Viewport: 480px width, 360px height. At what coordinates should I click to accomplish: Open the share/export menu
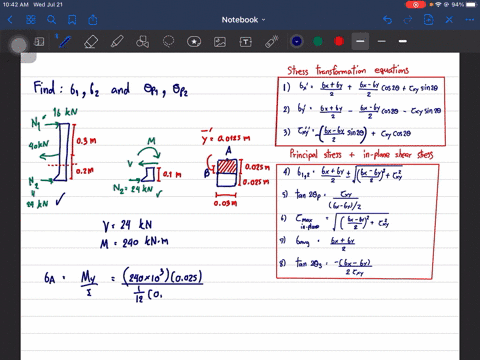[93, 20]
